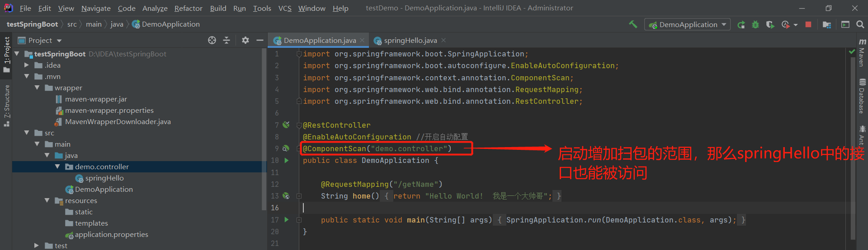Open the Project view selector dropdown
The height and width of the screenshot is (250, 868).
click(x=40, y=40)
